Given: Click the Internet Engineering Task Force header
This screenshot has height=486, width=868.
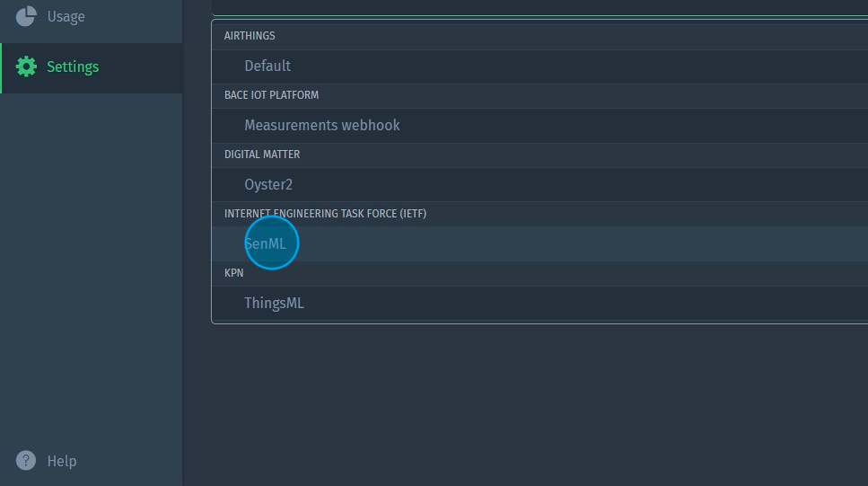Looking at the screenshot, I should pyautogui.click(x=325, y=214).
